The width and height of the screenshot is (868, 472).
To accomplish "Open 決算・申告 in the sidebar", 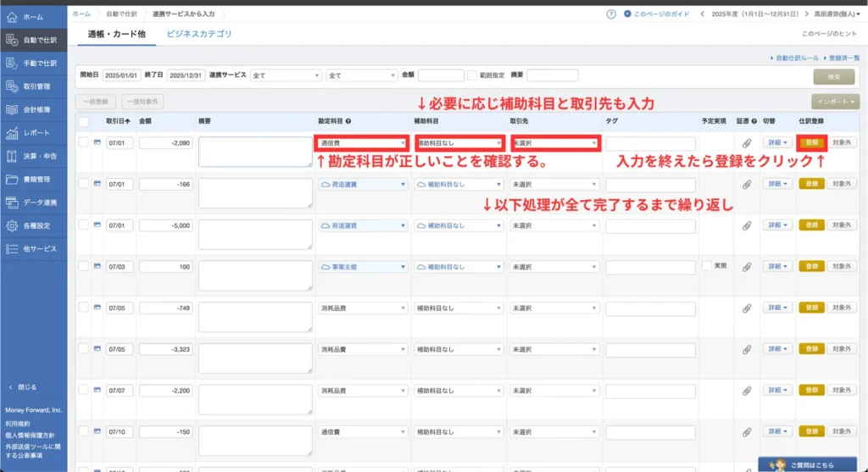I will 33,156.
